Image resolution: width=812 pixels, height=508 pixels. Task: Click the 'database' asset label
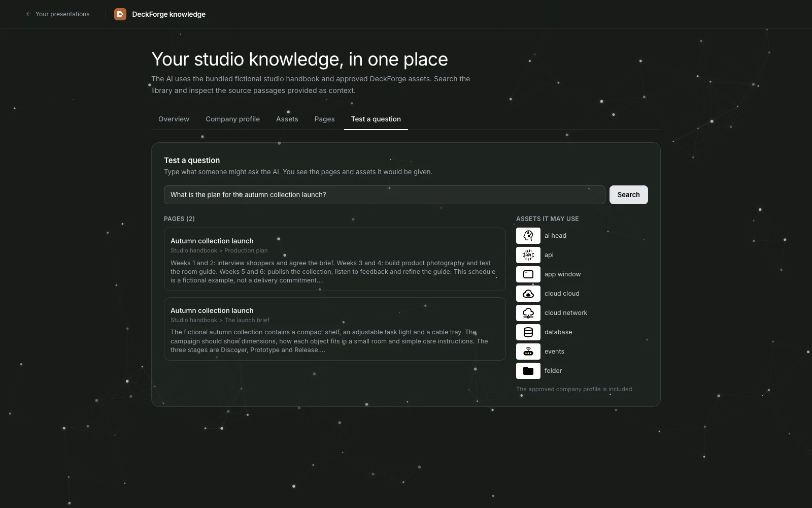point(558,332)
